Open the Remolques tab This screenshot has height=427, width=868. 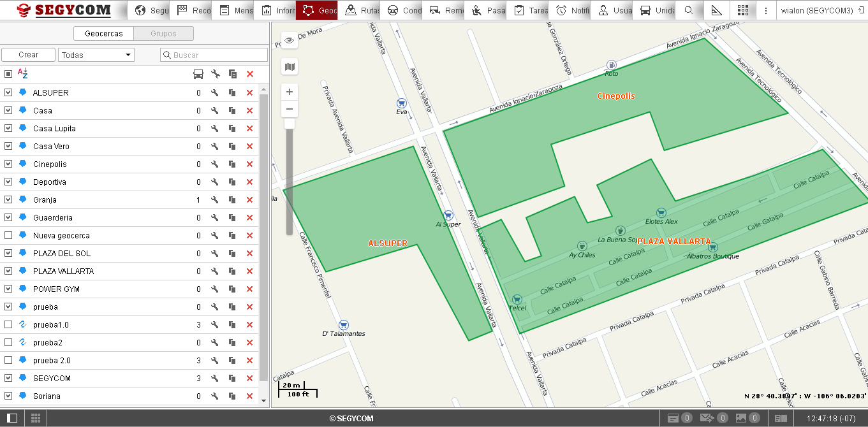click(x=443, y=10)
